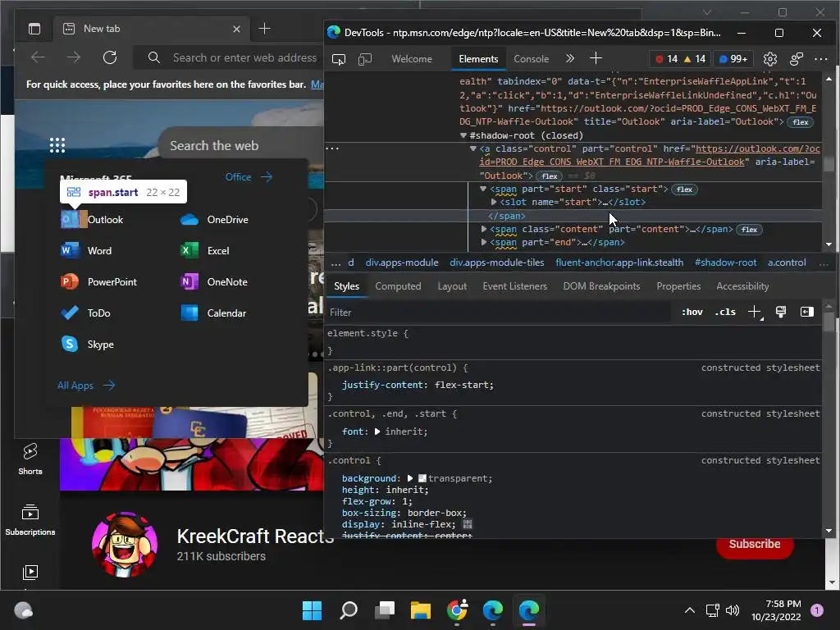Collapse the #shadow-root (closed) node

pyautogui.click(x=463, y=135)
